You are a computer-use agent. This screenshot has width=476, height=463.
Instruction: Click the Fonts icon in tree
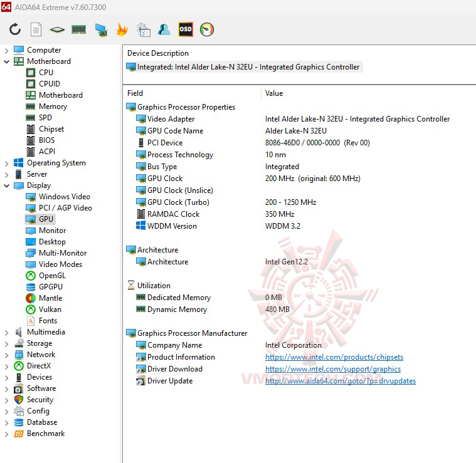(31, 321)
